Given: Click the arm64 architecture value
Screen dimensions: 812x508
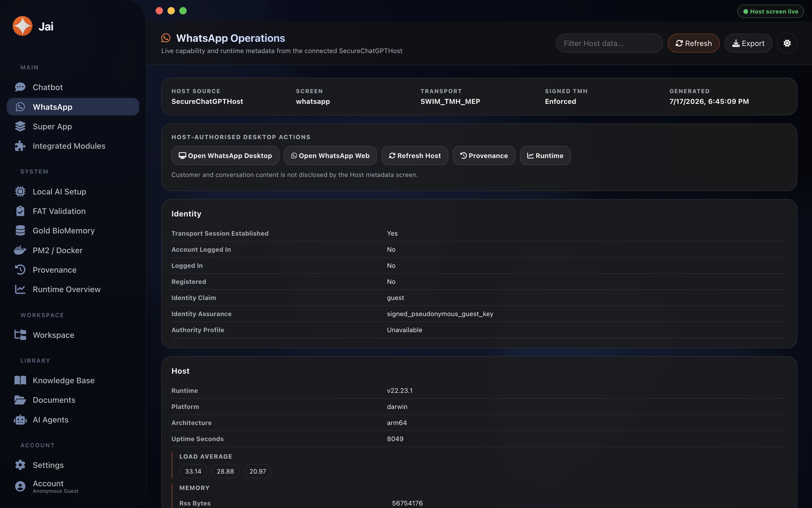Looking at the screenshot, I should point(397,423).
